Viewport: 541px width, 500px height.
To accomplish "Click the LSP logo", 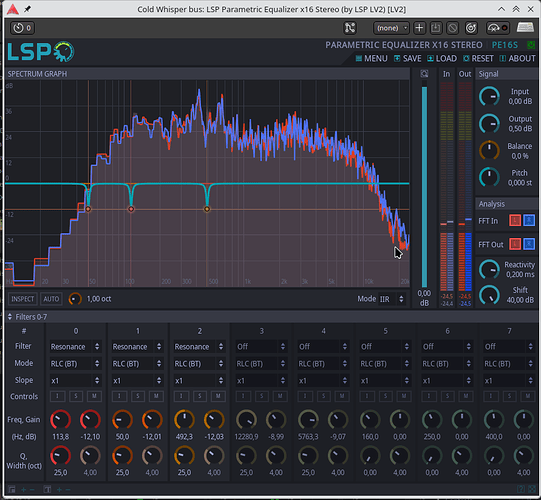I will pyautogui.click(x=41, y=52).
